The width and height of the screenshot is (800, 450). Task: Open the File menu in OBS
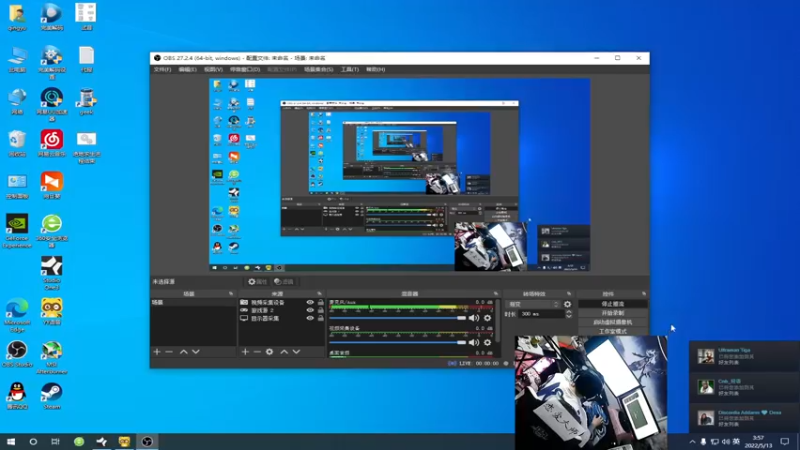coord(162,69)
